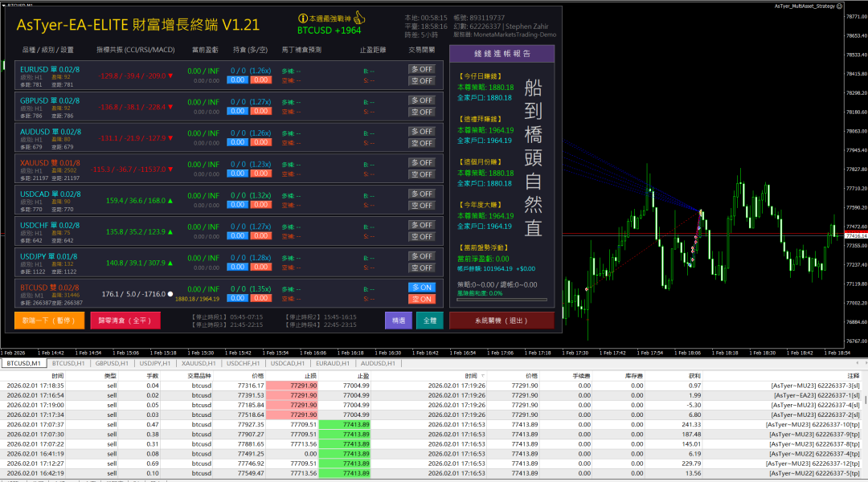Click the 歇喘一下（暫停）pause button

(x=49, y=321)
